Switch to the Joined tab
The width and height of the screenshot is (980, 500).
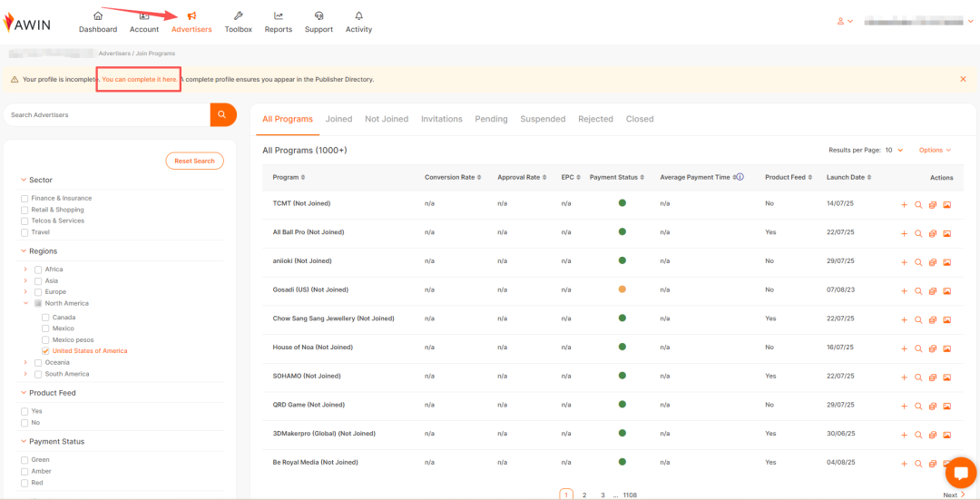(338, 119)
